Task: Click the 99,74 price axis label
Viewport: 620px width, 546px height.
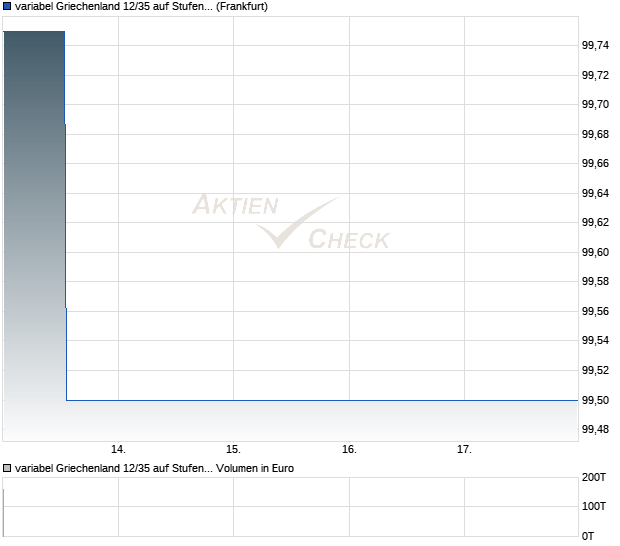Action: coord(596,45)
